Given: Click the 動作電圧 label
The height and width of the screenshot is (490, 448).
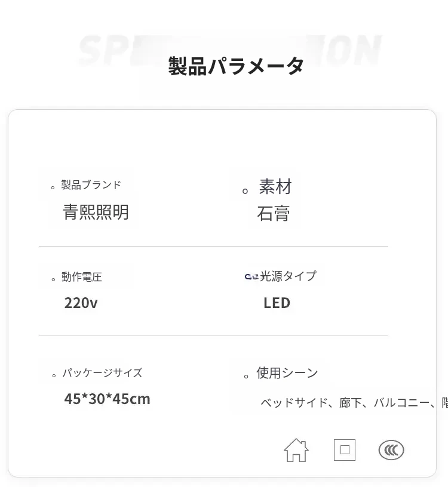Looking at the screenshot, I should click(81, 277).
